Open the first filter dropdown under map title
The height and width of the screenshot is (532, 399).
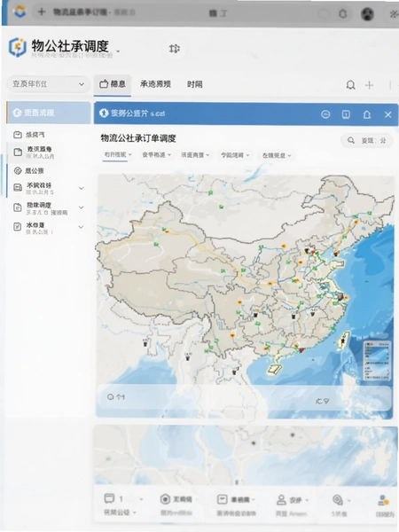[118, 154]
